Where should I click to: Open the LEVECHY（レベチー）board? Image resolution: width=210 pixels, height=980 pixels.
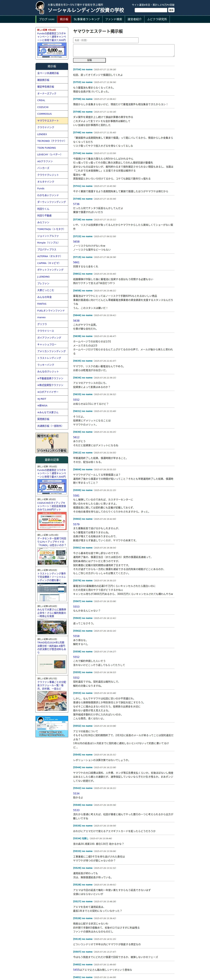coord(52,155)
